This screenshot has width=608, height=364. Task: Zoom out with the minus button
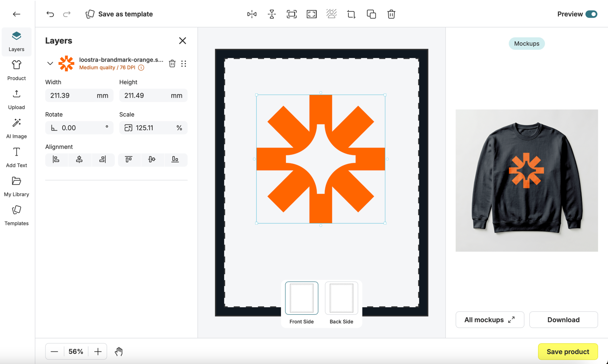(54, 352)
